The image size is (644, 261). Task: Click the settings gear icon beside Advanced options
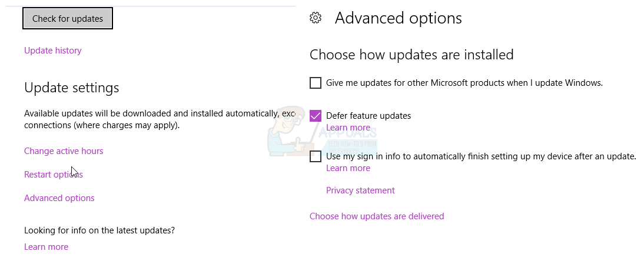pyautogui.click(x=316, y=18)
